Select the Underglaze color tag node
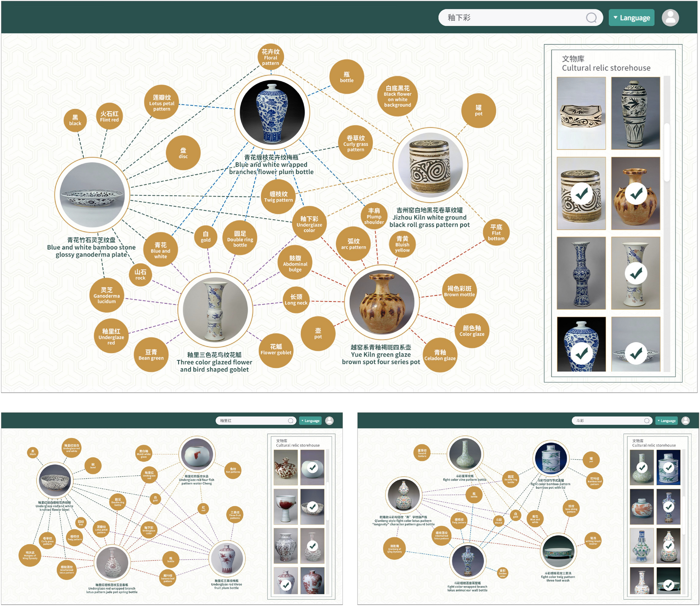700x606 pixels. (309, 224)
